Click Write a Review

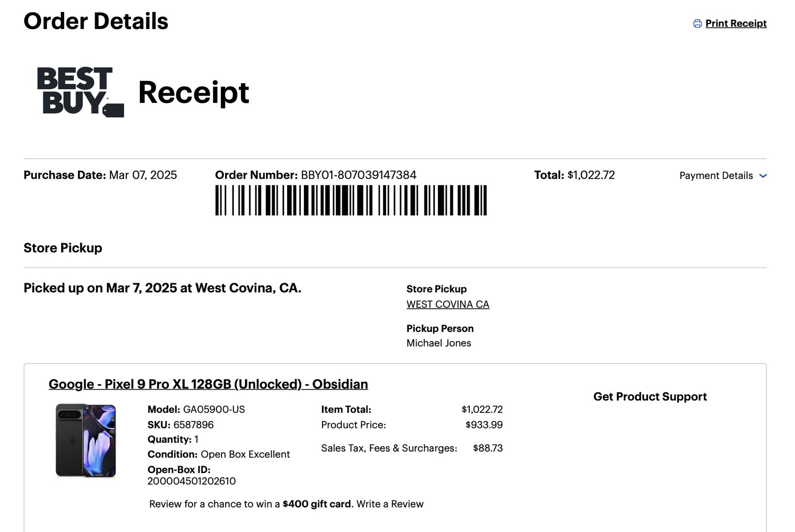tap(390, 504)
